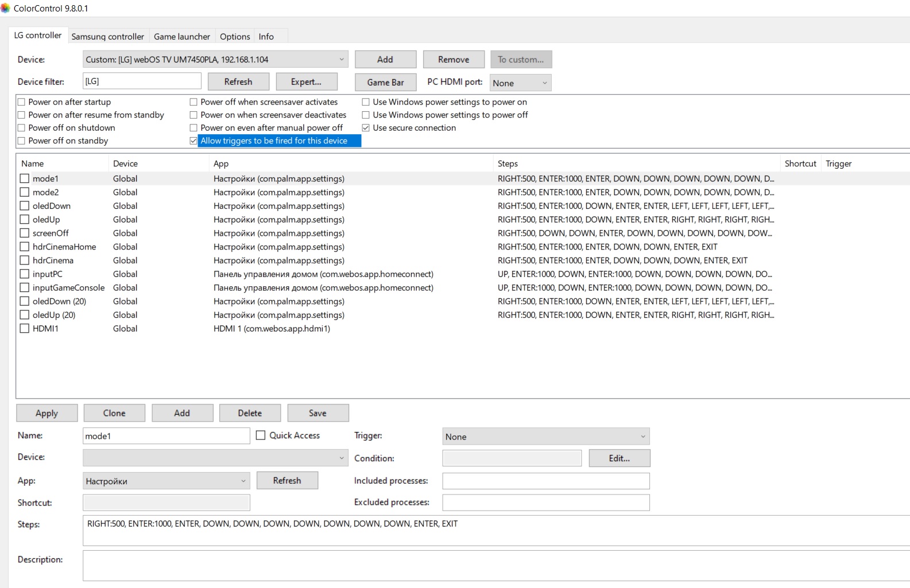The height and width of the screenshot is (588, 910).
Task: Click the Device filter text field
Action: coord(142,81)
